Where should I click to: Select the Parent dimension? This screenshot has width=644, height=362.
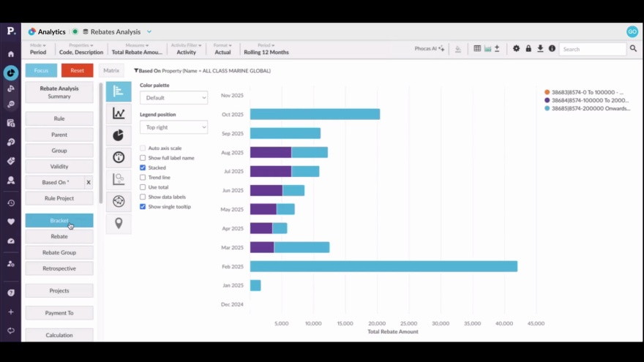59,135
